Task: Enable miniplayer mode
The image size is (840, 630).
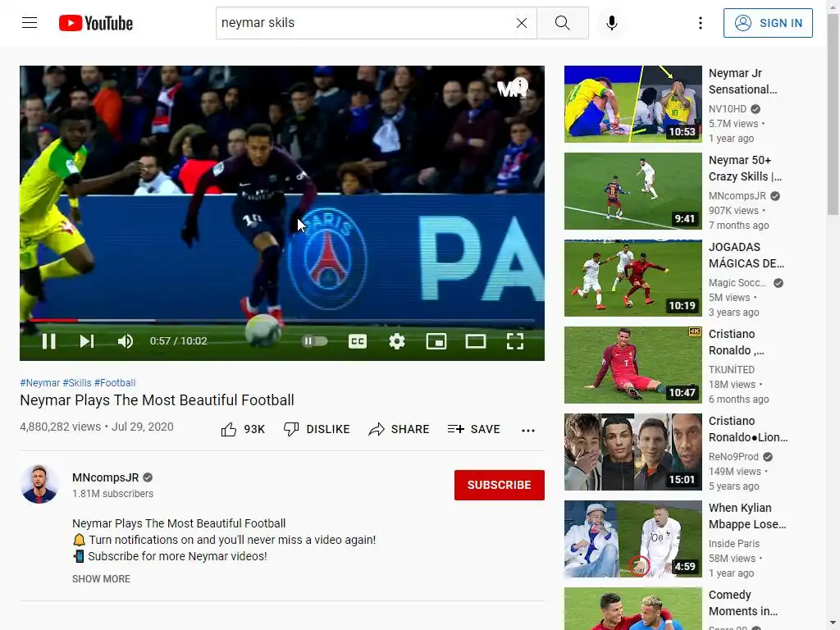Action: 436,341
